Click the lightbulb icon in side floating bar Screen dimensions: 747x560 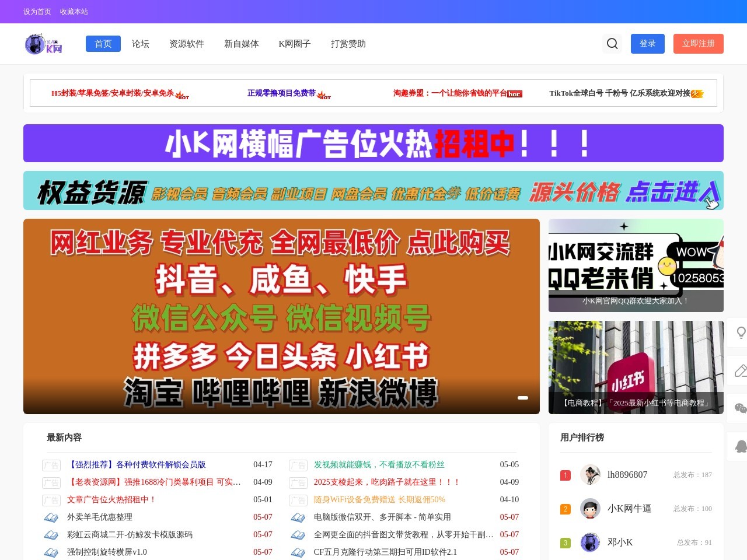[x=741, y=332]
